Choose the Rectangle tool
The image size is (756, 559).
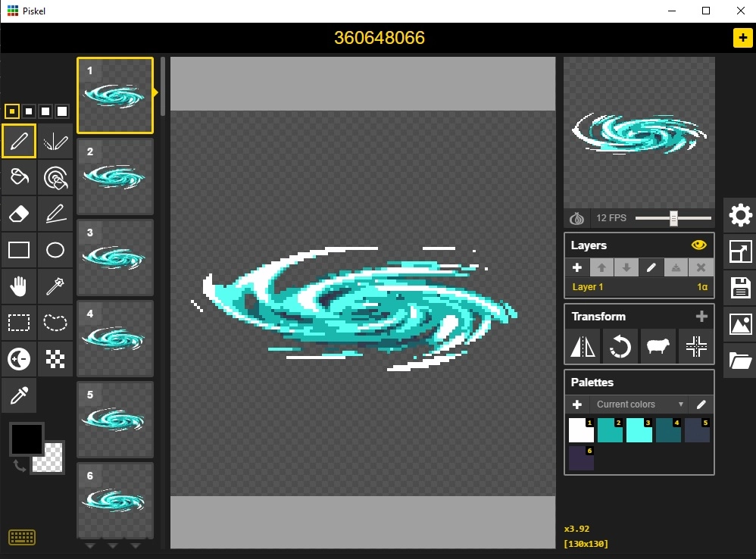[19, 250]
